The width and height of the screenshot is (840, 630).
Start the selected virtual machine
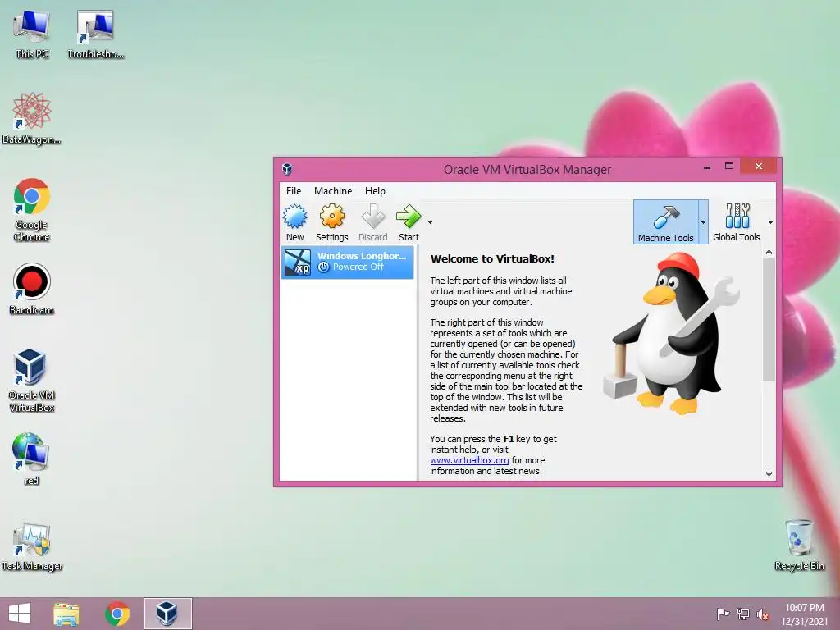(x=409, y=222)
